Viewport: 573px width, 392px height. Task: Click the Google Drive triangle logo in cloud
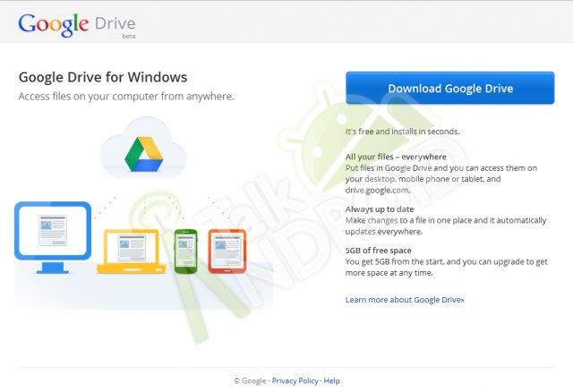coord(143,154)
